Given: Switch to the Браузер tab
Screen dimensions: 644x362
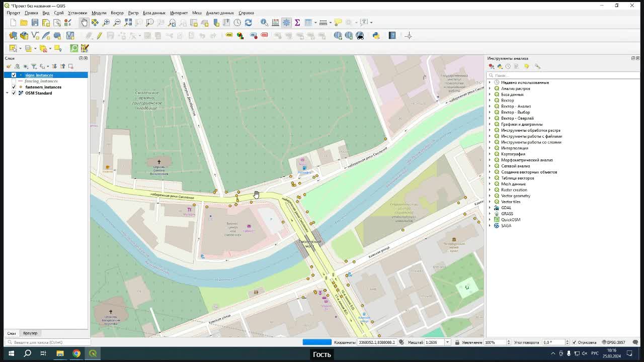Looking at the screenshot, I should pos(30,333).
